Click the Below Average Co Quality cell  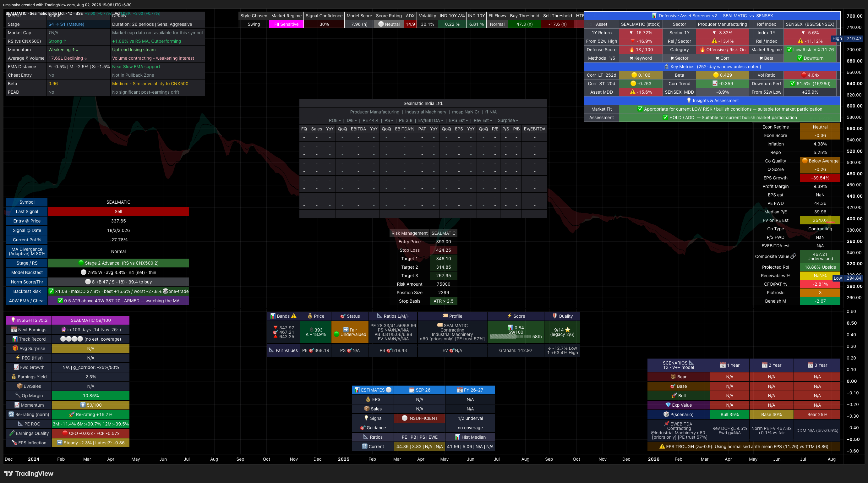pyautogui.click(x=820, y=161)
